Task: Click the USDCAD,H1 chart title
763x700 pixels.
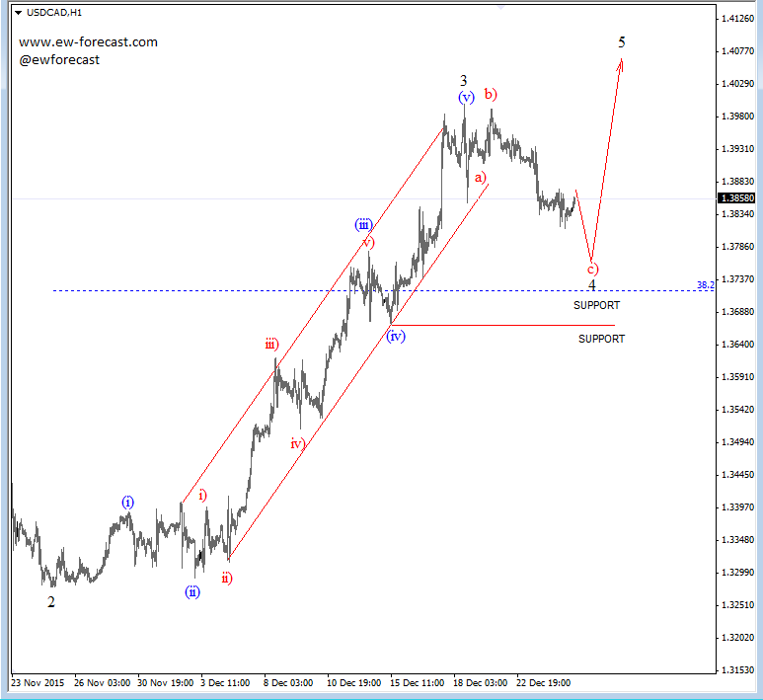Action: 55,12
